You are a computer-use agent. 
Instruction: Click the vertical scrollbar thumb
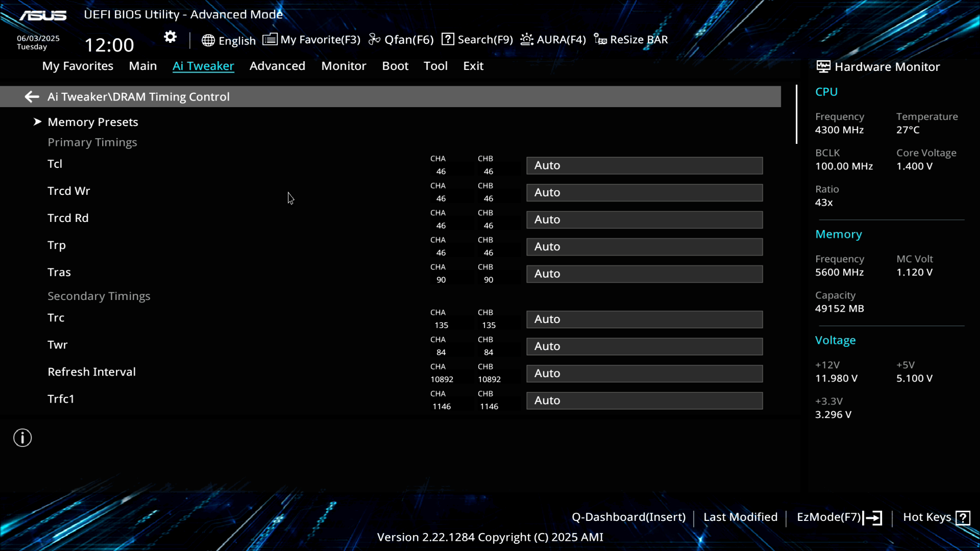coord(796,115)
